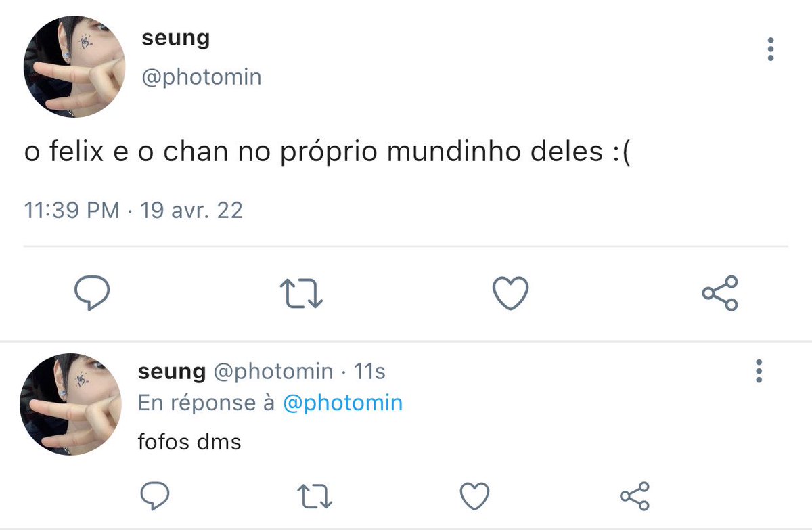Image resolution: width=812 pixels, height=530 pixels.
Task: Open the reply tweet's 11s timestamp
Action: [x=370, y=371]
